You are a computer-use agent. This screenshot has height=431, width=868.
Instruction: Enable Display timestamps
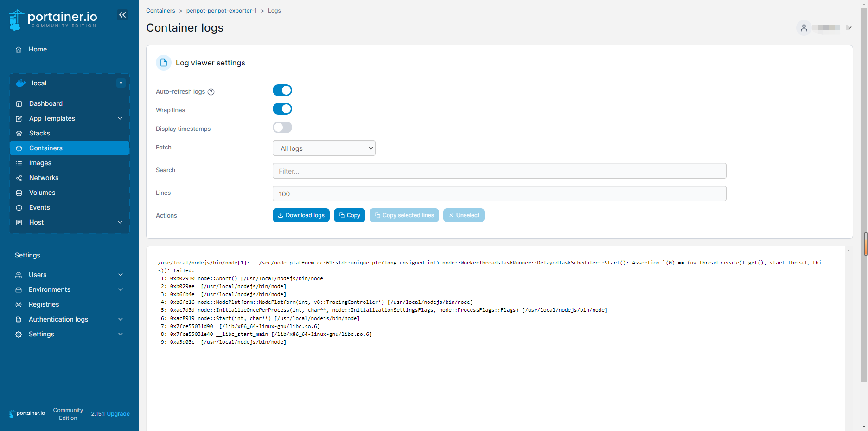(282, 127)
